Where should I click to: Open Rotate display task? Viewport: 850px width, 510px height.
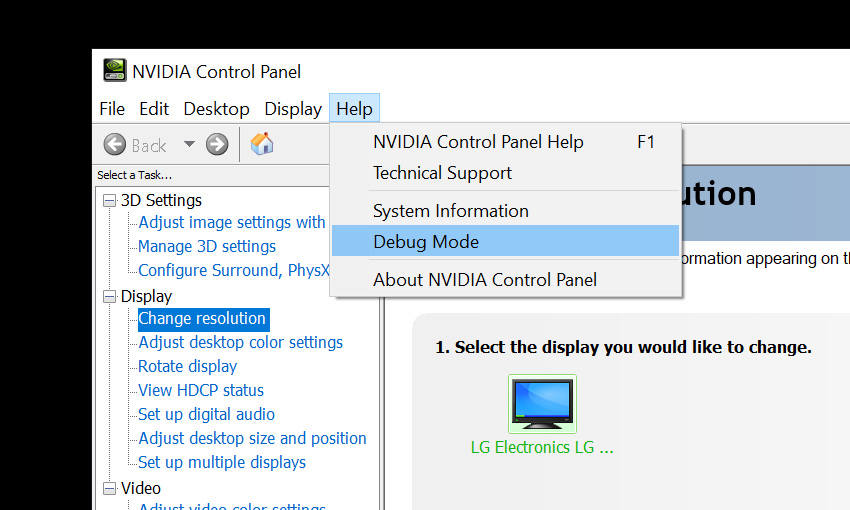(x=188, y=366)
